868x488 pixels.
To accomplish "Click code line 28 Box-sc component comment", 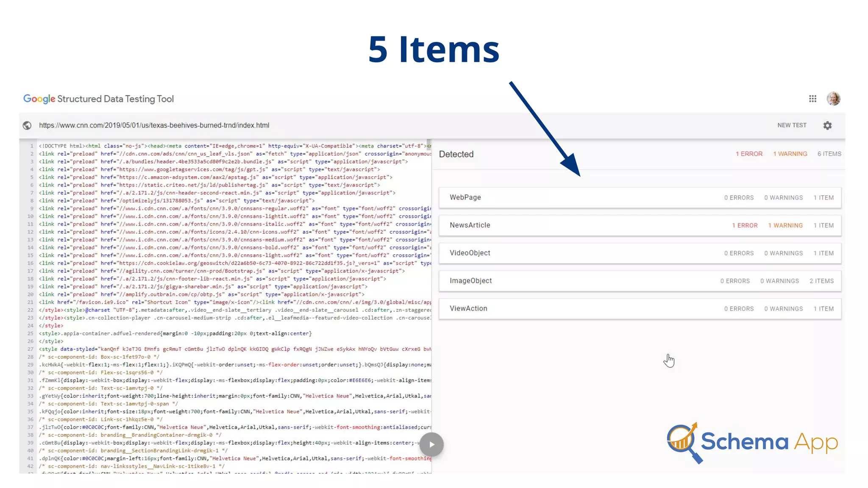I will click(99, 357).
